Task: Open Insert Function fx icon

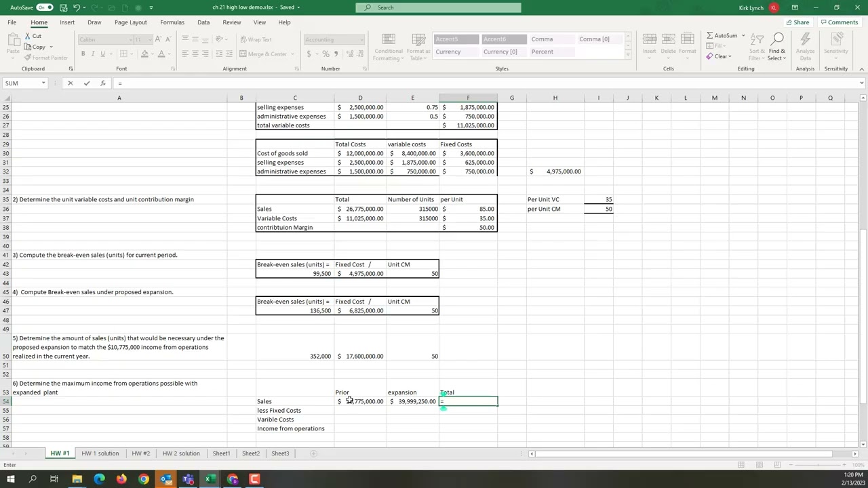Action: click(102, 83)
